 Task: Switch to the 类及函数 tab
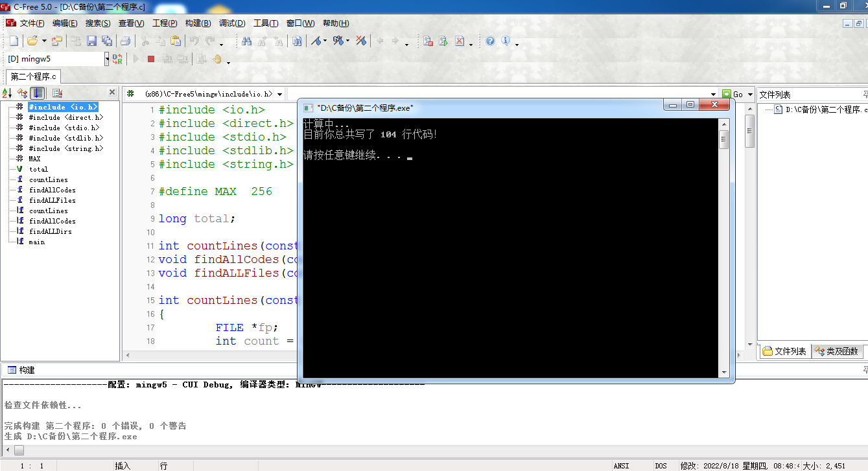pyautogui.click(x=836, y=351)
